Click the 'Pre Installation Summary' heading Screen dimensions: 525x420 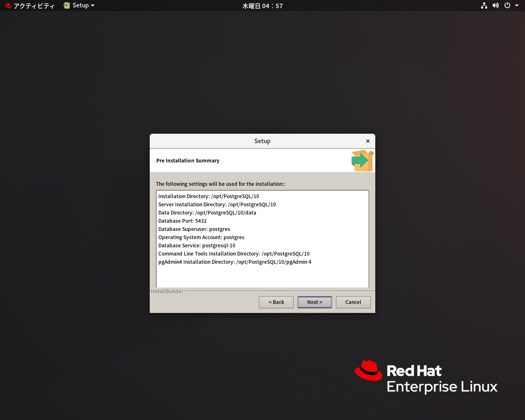(x=188, y=161)
